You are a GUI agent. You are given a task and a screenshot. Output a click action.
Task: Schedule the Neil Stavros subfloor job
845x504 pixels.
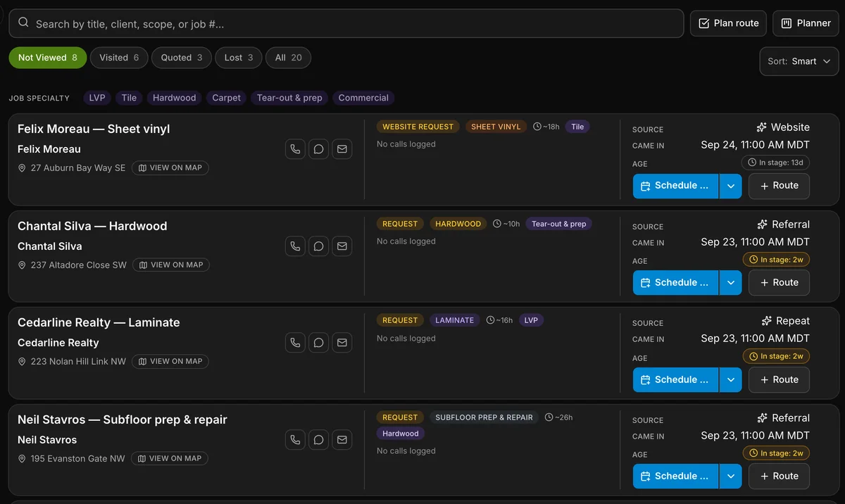pos(675,477)
